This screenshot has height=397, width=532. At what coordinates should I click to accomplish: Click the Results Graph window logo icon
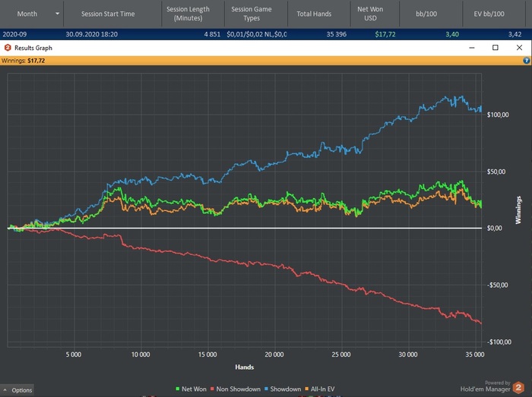tap(8, 48)
